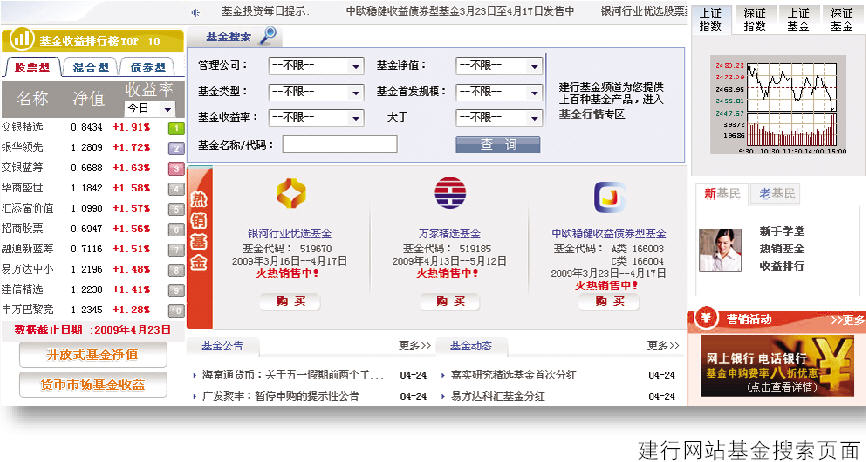This screenshot has height=462, width=866.
Task: Click the 银河行业优选基金 orange logo
Action: [x=291, y=192]
